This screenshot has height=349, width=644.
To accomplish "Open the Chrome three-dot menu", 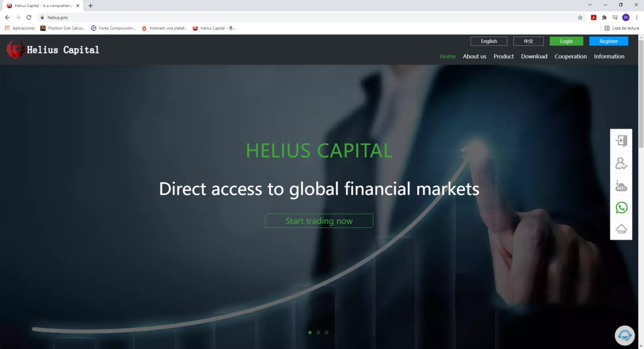I will pyautogui.click(x=636, y=17).
